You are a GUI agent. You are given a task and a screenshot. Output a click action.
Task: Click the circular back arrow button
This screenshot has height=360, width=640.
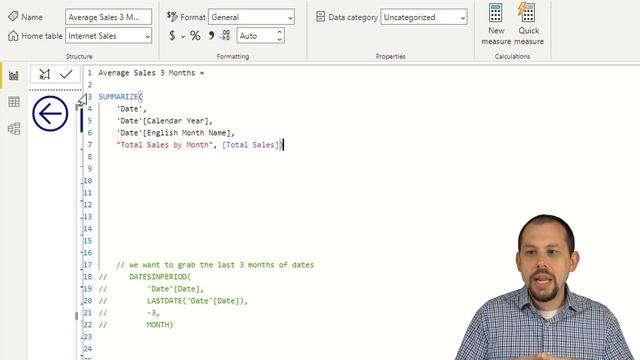[50, 113]
